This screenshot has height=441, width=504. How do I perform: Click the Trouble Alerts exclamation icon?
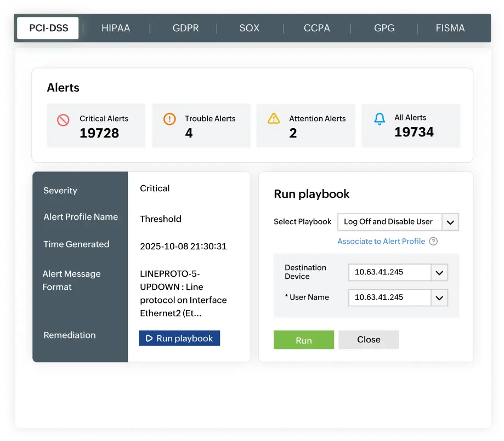pyautogui.click(x=168, y=118)
